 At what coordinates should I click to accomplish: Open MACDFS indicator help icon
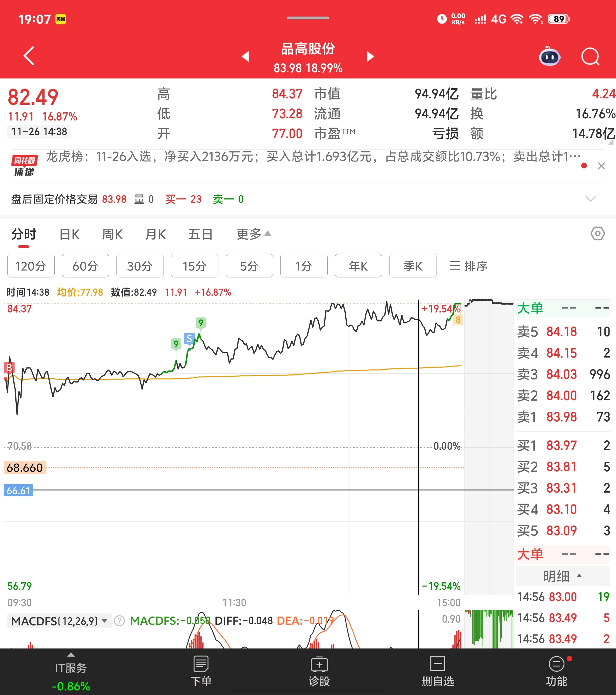[x=119, y=621]
